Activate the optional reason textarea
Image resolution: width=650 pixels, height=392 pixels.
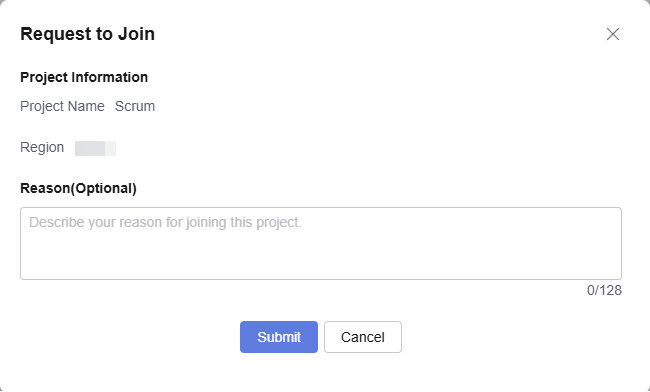321,243
